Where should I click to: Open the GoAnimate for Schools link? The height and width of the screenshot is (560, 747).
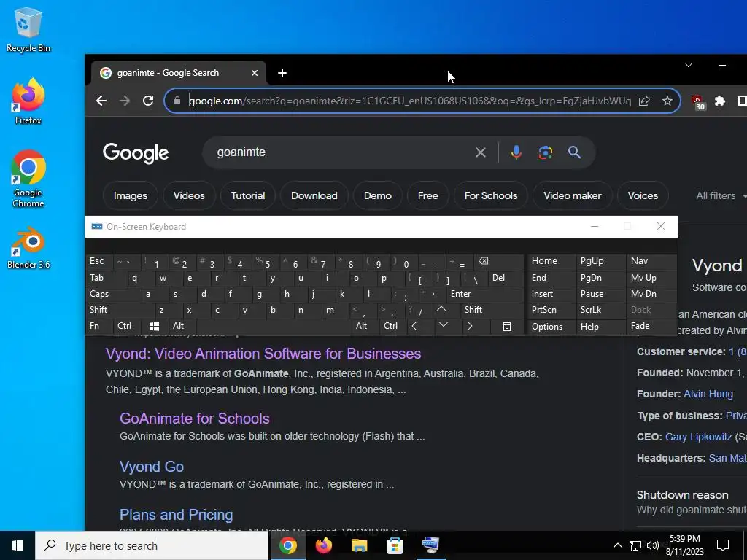[194, 419]
